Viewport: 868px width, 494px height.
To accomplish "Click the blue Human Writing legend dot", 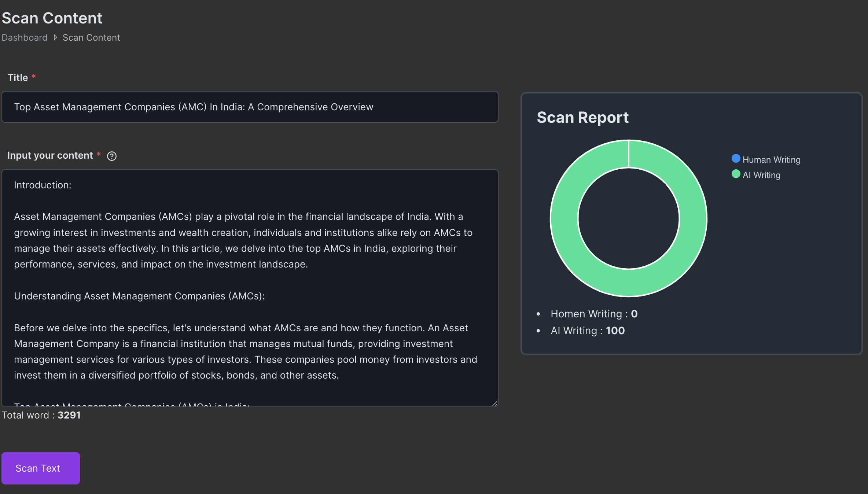I will tap(736, 158).
